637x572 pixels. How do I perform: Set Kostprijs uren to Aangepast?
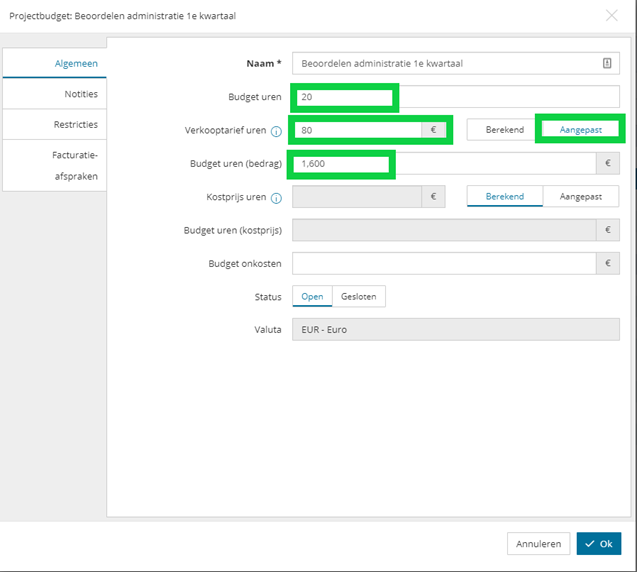[581, 197]
